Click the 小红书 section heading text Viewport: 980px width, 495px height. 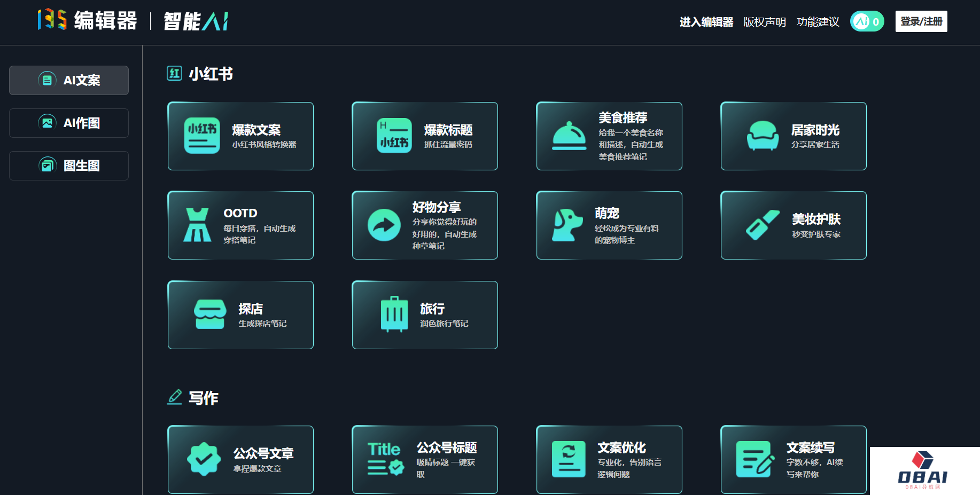tap(211, 74)
